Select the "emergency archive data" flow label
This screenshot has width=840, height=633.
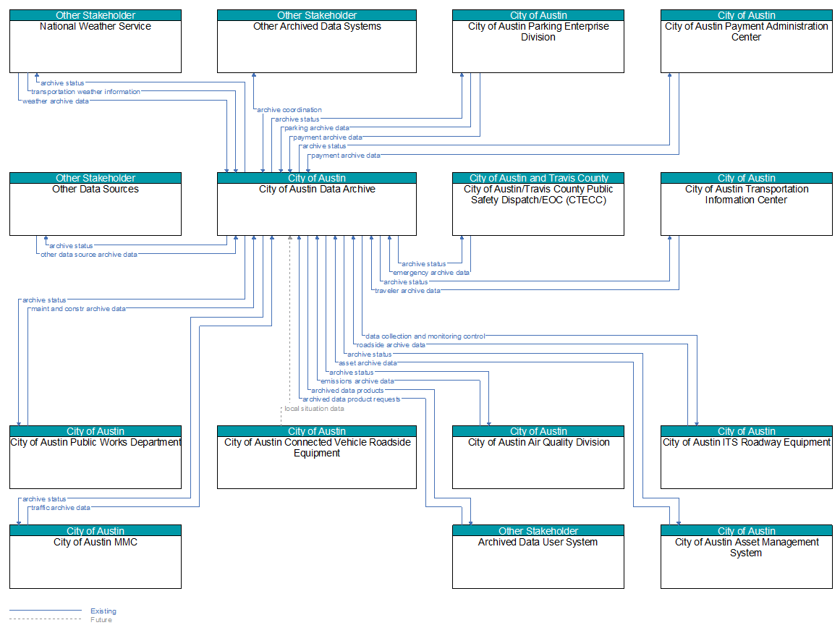tap(431, 273)
